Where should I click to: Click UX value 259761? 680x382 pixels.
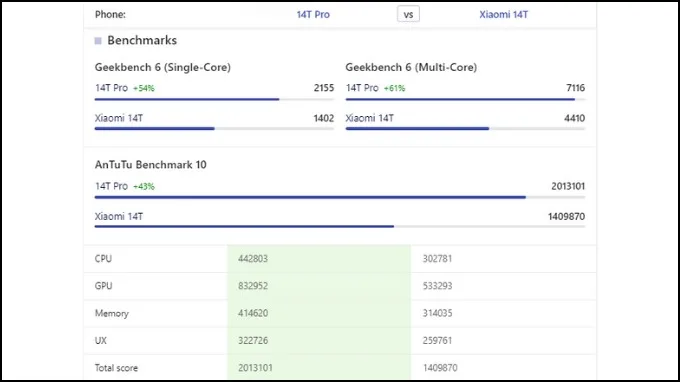(x=437, y=340)
